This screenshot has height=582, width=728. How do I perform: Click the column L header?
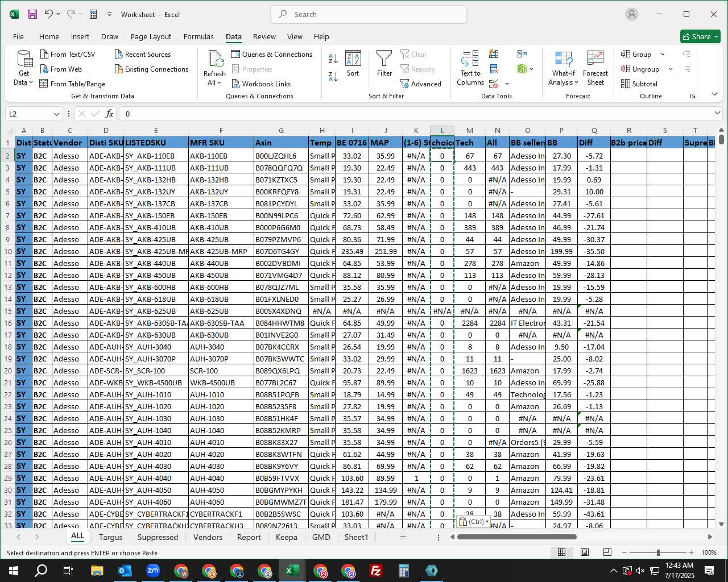pyautogui.click(x=442, y=130)
